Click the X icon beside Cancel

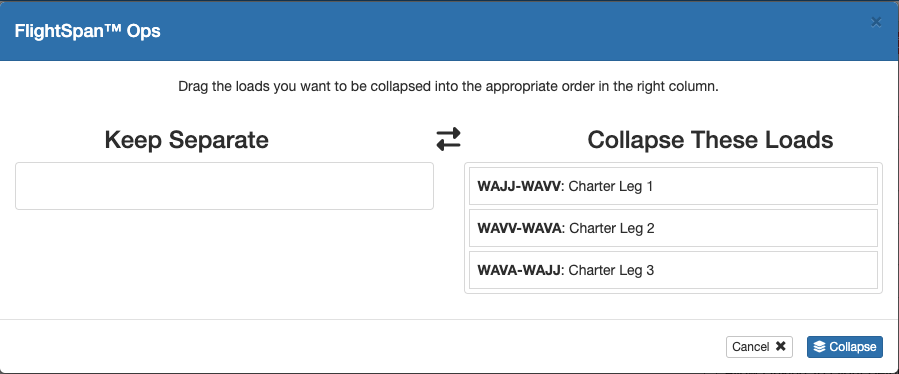(x=780, y=346)
